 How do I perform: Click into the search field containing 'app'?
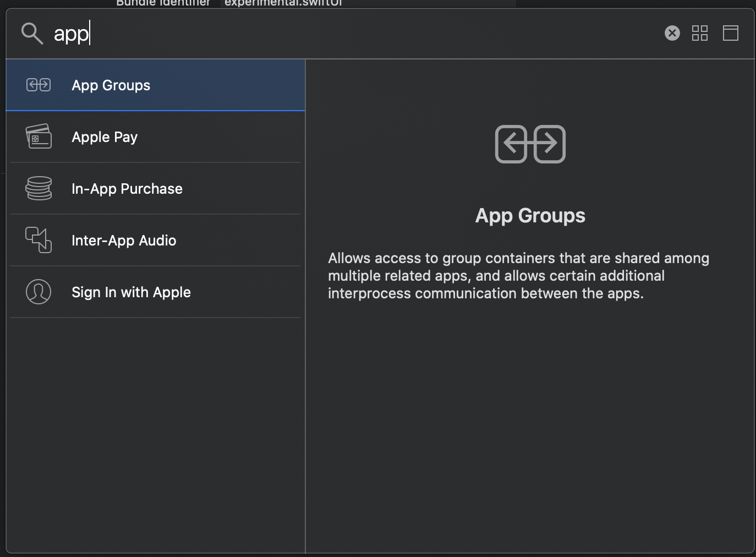(x=330, y=34)
